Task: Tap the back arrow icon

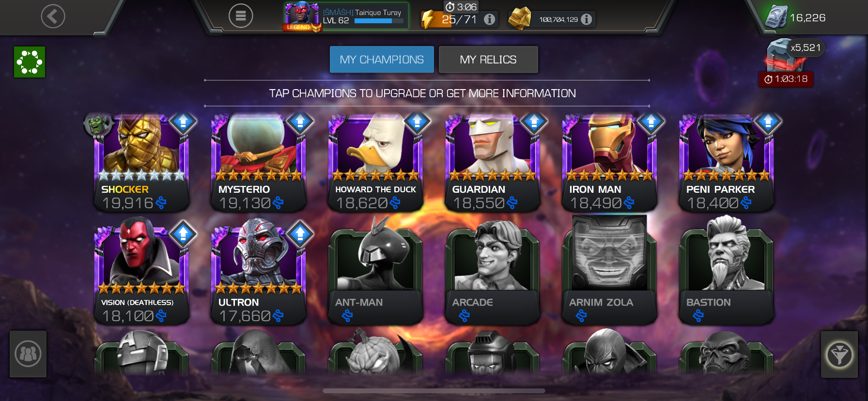Action: [x=53, y=16]
